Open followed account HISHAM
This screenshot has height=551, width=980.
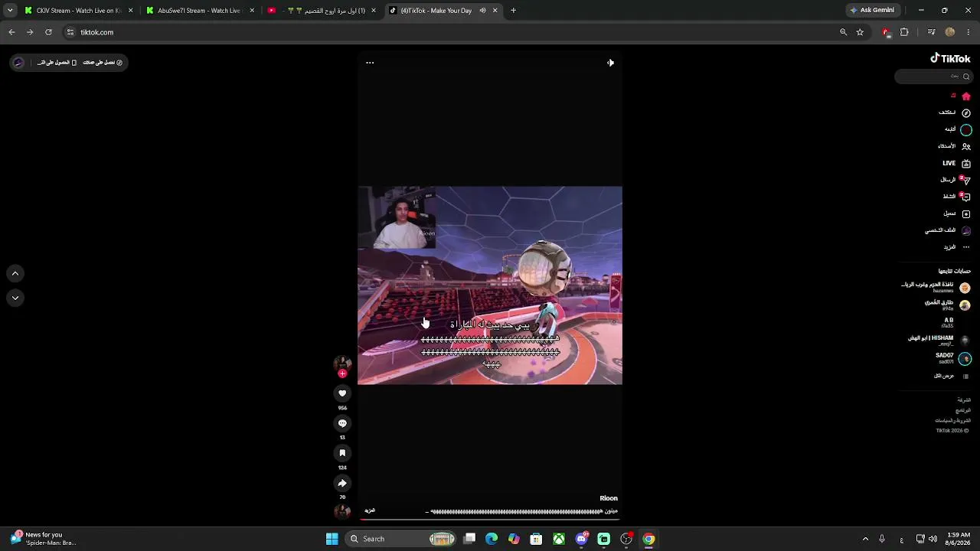(x=939, y=340)
